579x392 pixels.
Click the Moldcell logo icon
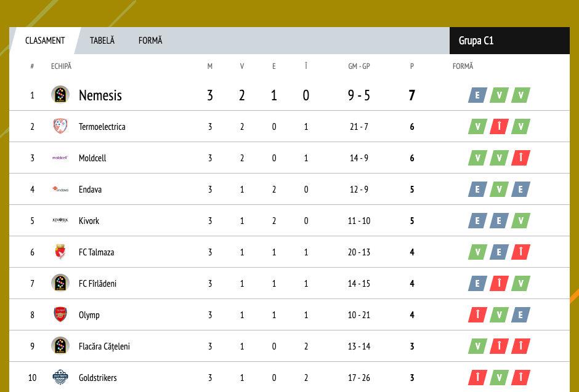click(60, 158)
